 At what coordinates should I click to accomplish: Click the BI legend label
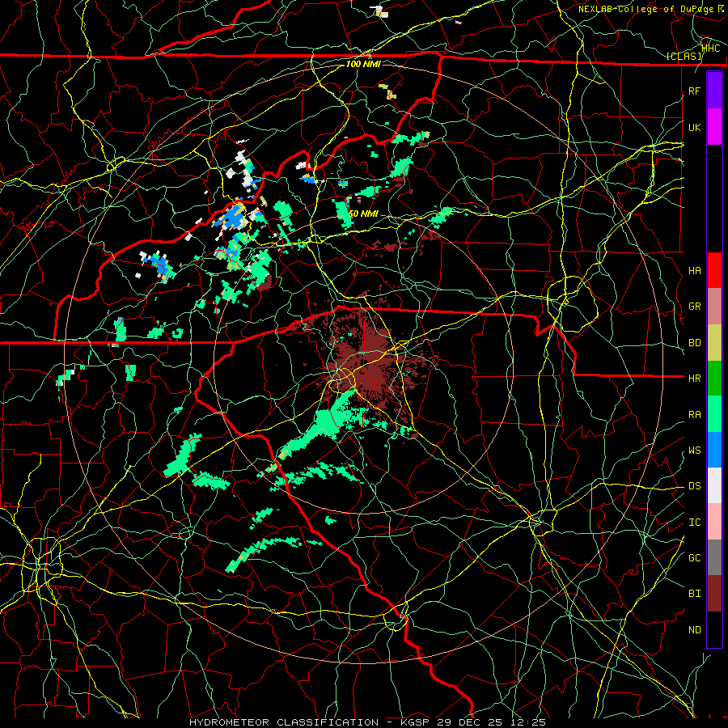pos(695,594)
